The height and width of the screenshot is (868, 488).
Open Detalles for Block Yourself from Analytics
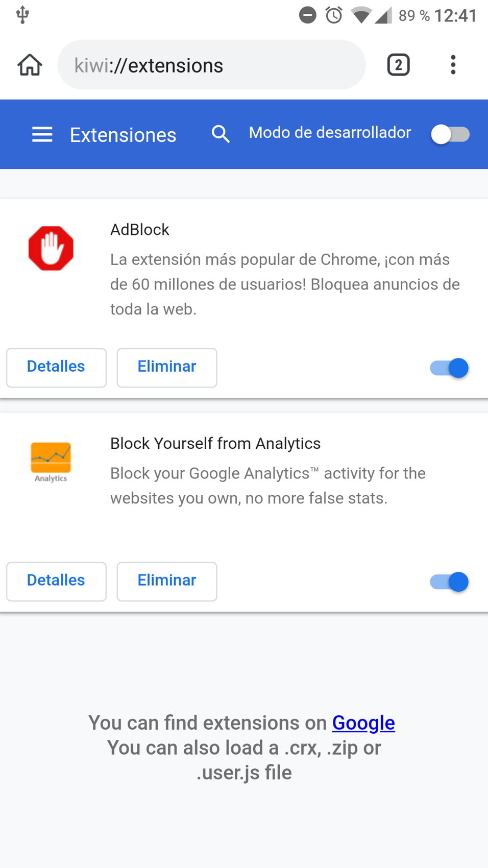pyautogui.click(x=56, y=582)
